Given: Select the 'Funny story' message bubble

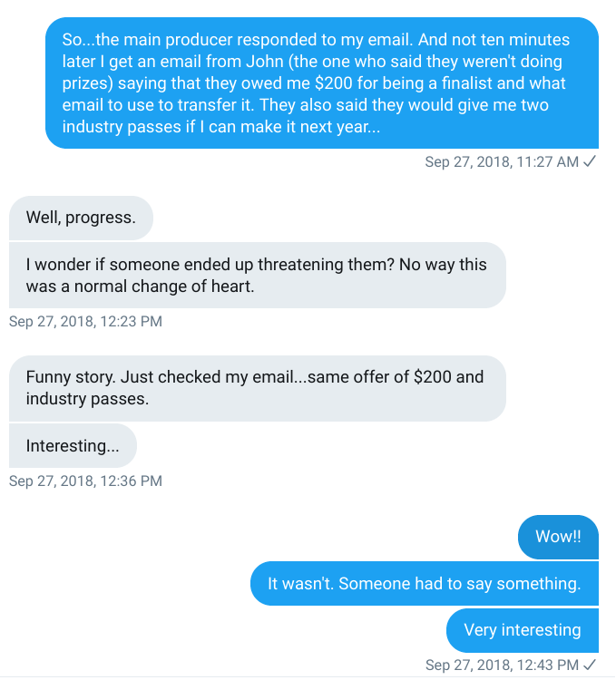Looking at the screenshot, I should 258,388.
